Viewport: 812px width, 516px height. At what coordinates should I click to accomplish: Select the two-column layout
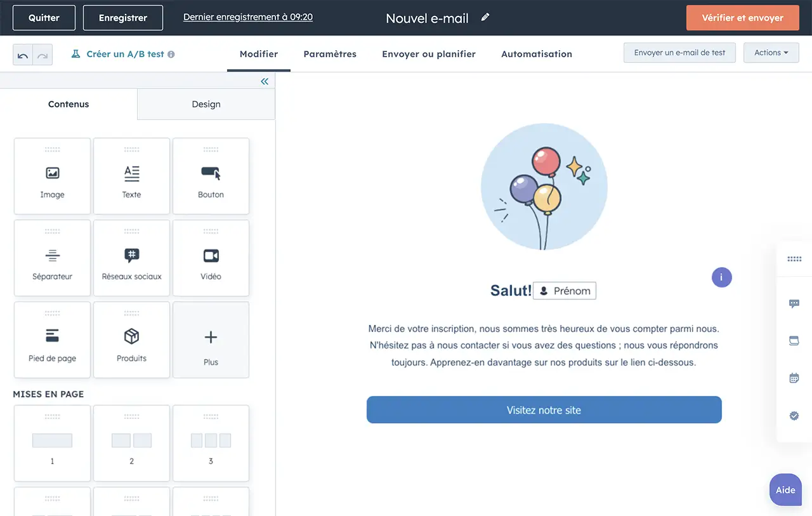(131, 444)
